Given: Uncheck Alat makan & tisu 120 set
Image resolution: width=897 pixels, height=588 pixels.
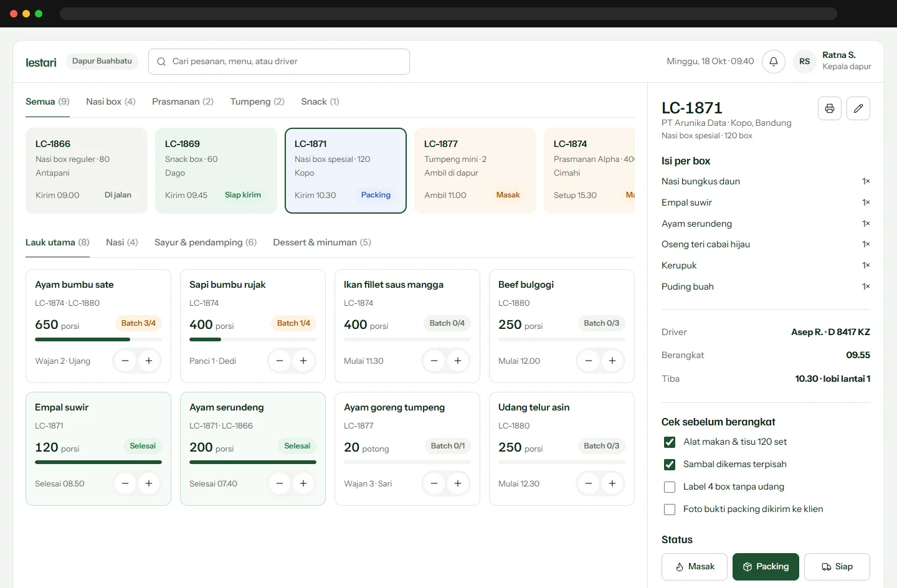Looking at the screenshot, I should (x=670, y=442).
